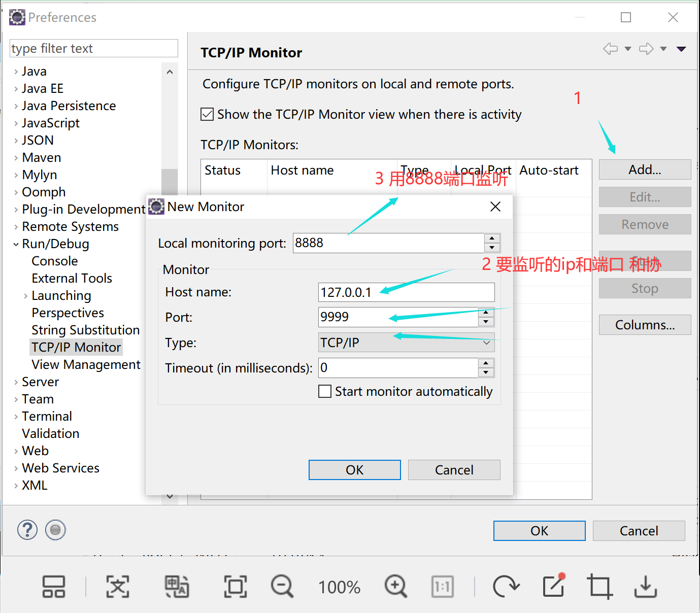Zoom in with the plus magnifier
The image size is (700, 613).
[396, 587]
